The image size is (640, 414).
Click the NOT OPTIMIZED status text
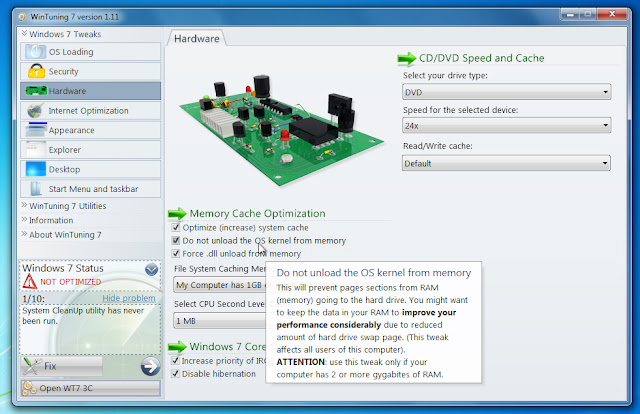71,282
